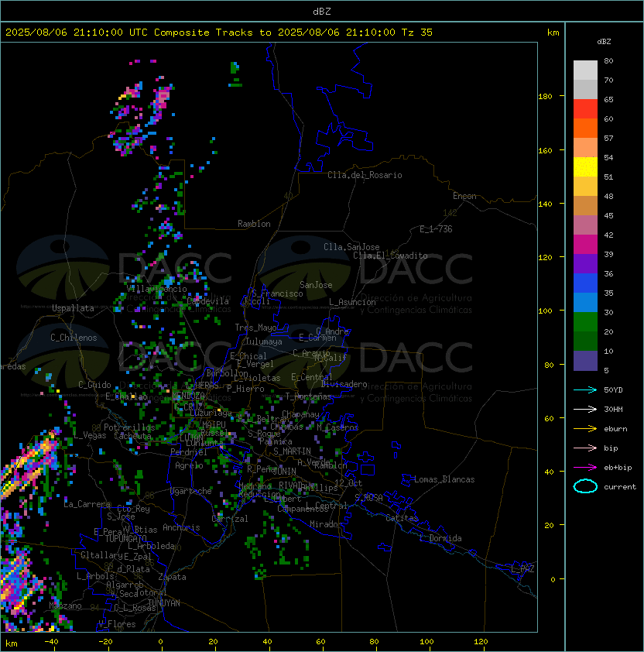This screenshot has height=652, width=644.
Task: Click the '65' value on dBZ scale
Action: (608, 99)
